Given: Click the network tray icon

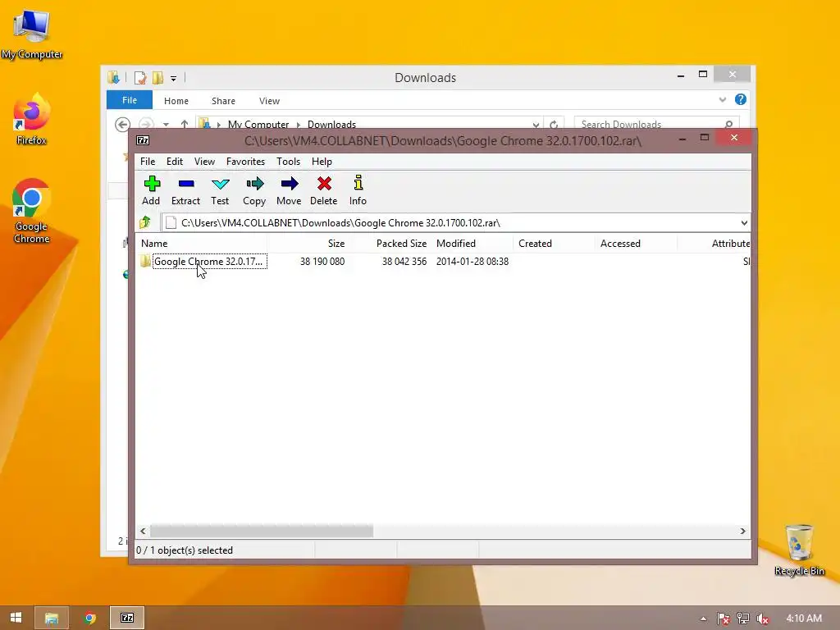Looking at the screenshot, I should (x=743, y=619).
